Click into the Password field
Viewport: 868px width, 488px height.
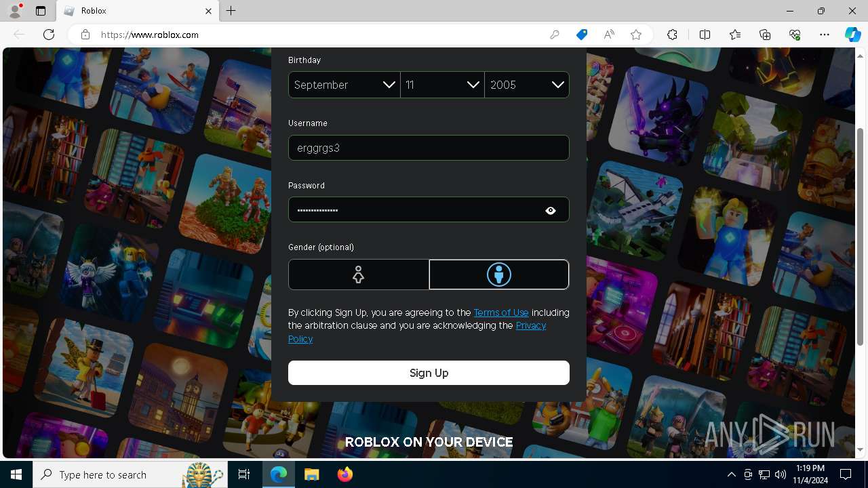click(x=429, y=210)
